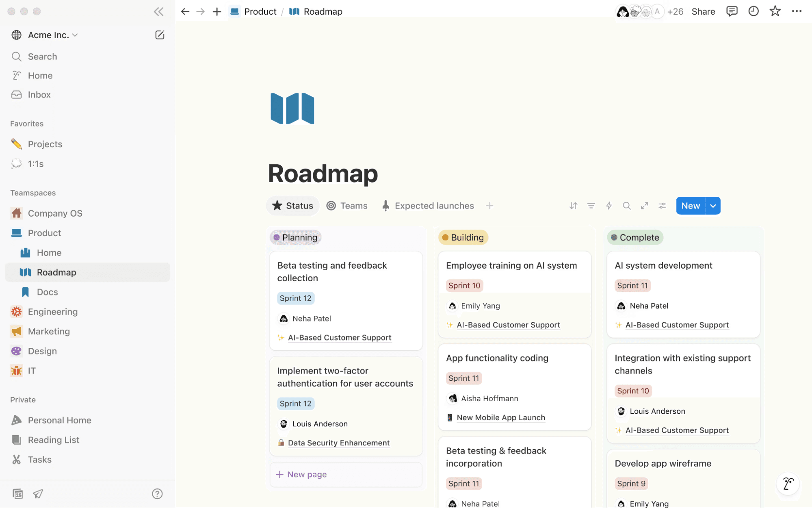Click the Share button
Image resolution: width=812 pixels, height=508 pixels.
pyautogui.click(x=703, y=11)
